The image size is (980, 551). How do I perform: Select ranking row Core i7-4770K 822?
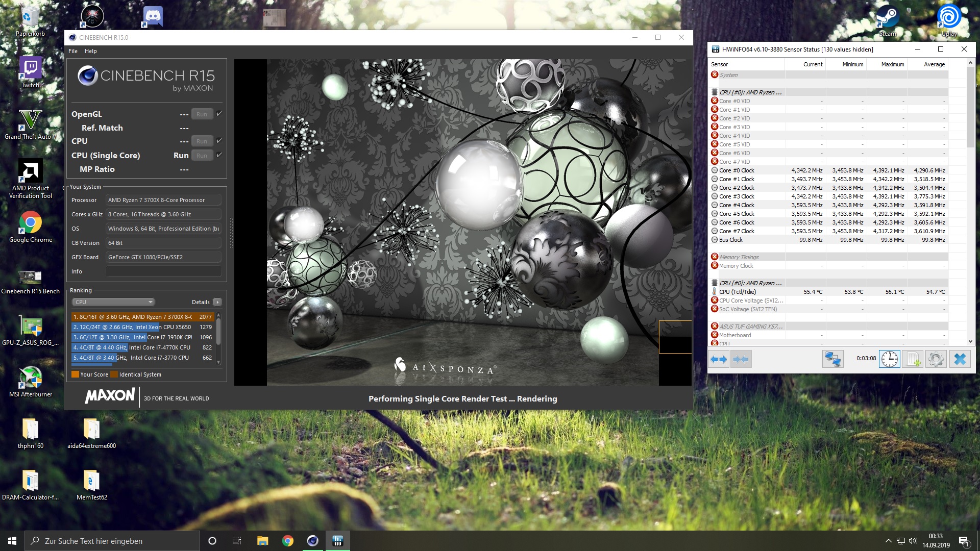(x=142, y=347)
